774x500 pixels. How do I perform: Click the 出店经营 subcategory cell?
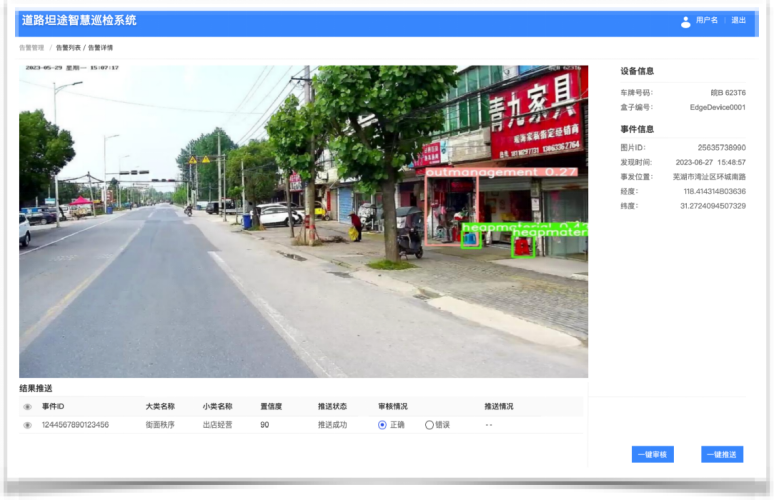pyautogui.click(x=218, y=425)
